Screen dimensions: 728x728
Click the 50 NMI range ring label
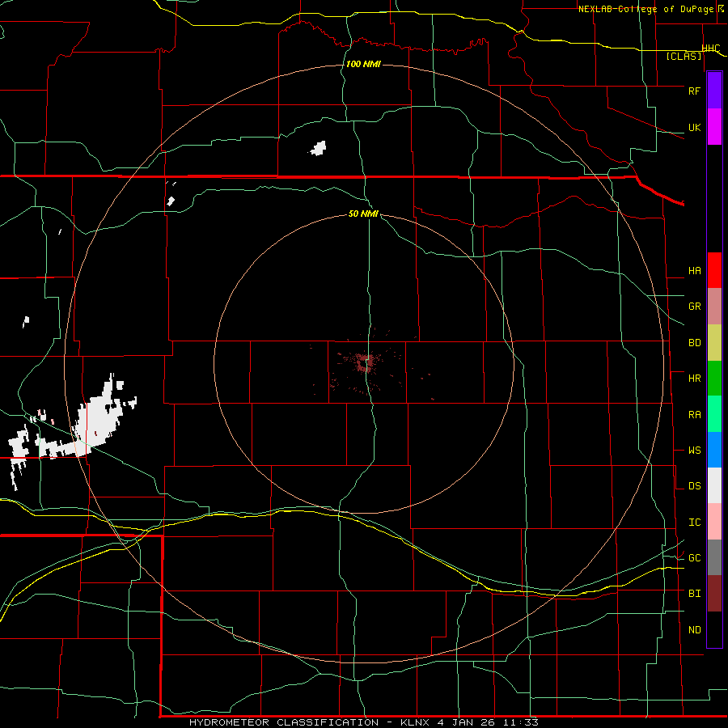pyautogui.click(x=363, y=214)
